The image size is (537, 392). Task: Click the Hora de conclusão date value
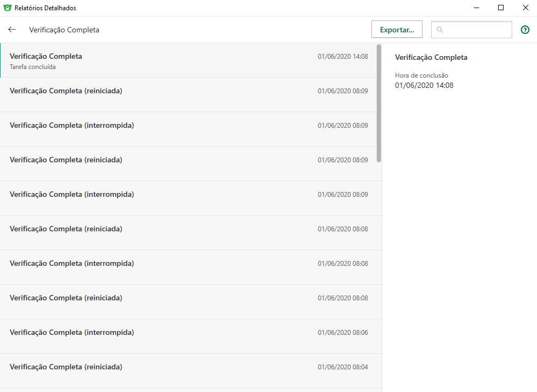[x=424, y=85]
